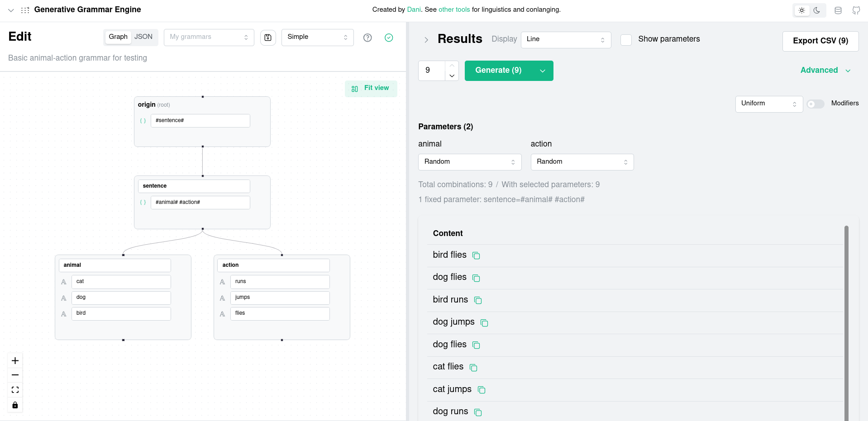Decrease the generate count stepper
This screenshot has height=421, width=868.
(x=452, y=76)
